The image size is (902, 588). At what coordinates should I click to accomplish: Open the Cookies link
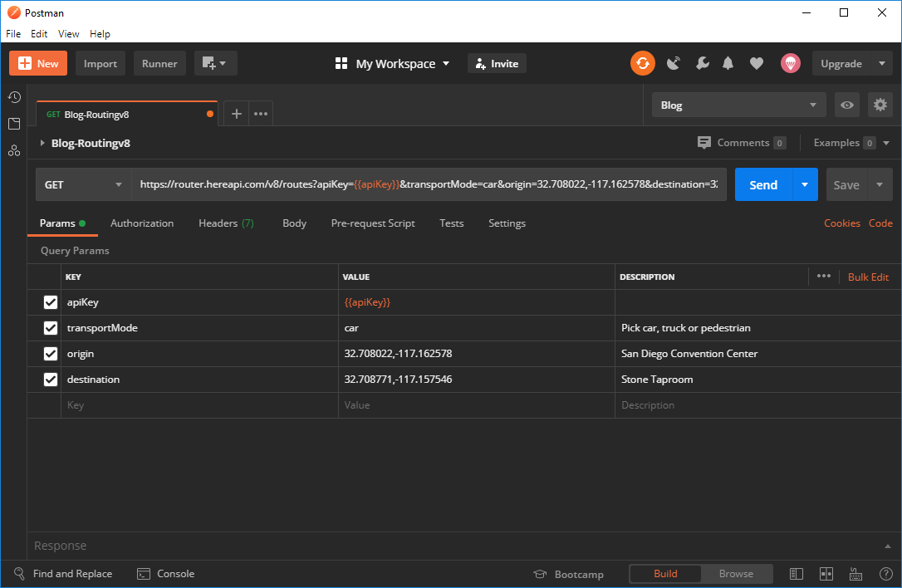click(x=842, y=223)
